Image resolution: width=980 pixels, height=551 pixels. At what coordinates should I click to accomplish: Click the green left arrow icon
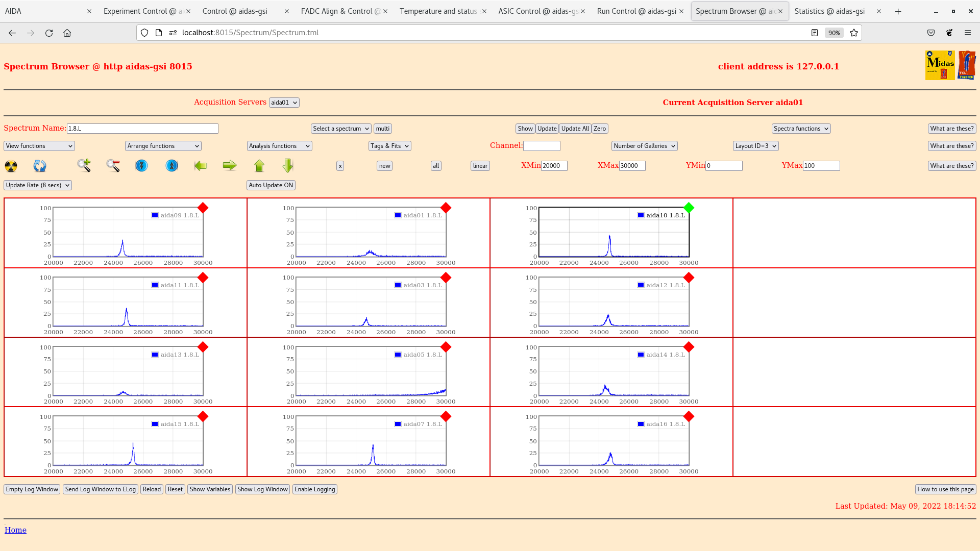(x=201, y=165)
